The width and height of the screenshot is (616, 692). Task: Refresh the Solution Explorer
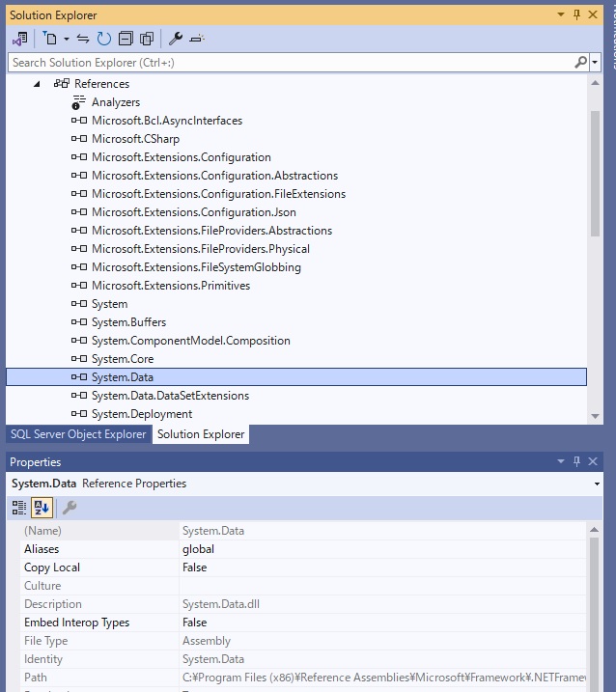pyautogui.click(x=103, y=39)
